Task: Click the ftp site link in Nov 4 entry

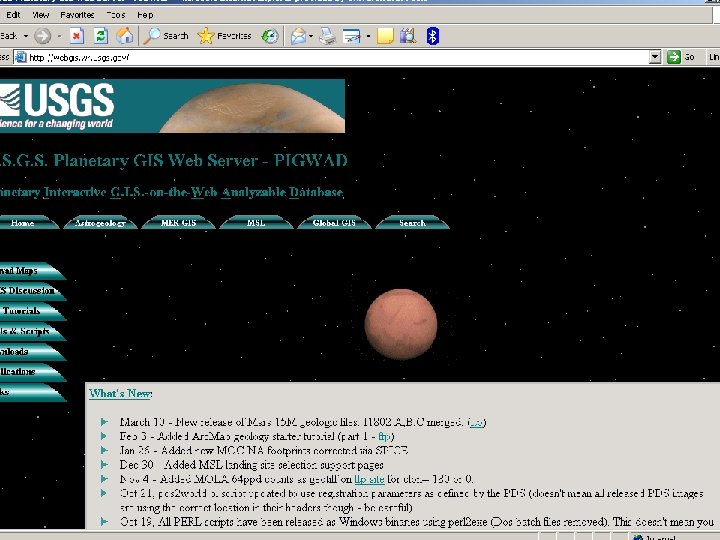Action: (370, 479)
